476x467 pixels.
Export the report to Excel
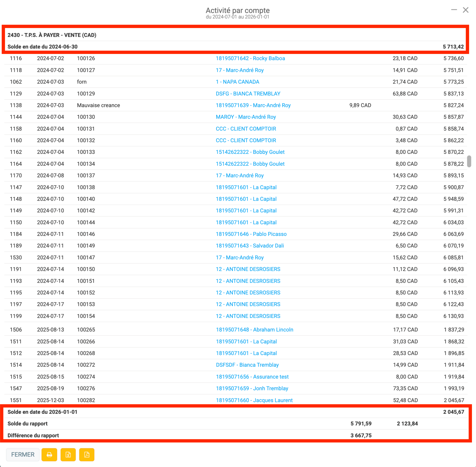tap(68, 454)
